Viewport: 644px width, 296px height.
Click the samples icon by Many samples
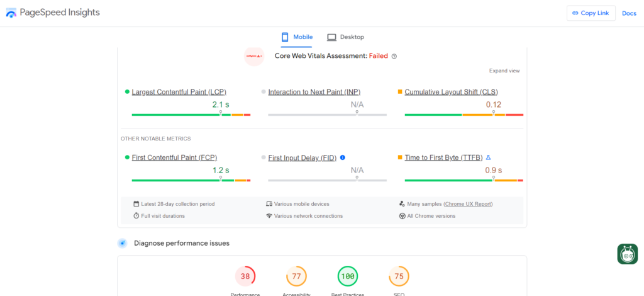pos(402,204)
